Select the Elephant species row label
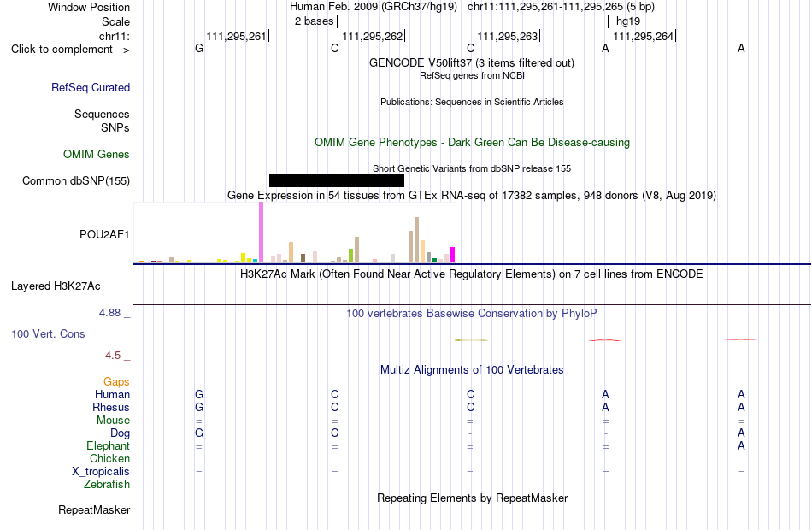This screenshot has width=812, height=530. click(109, 446)
